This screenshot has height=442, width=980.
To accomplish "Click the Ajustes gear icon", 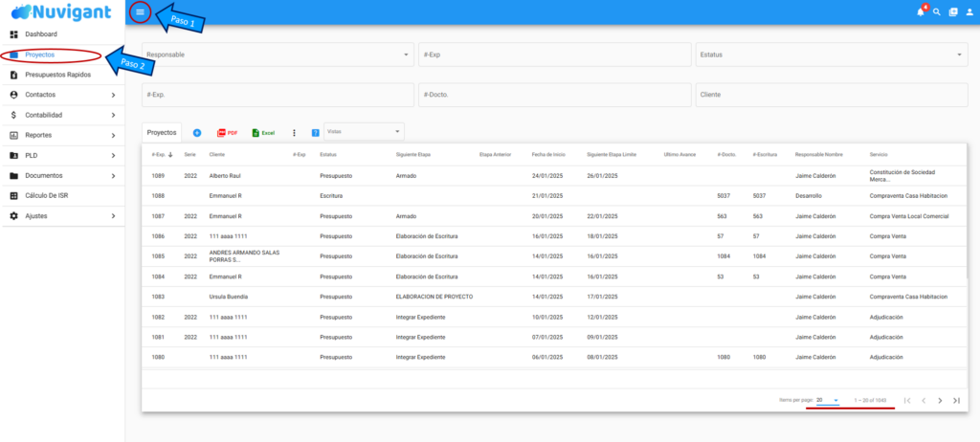I will click(x=13, y=216).
